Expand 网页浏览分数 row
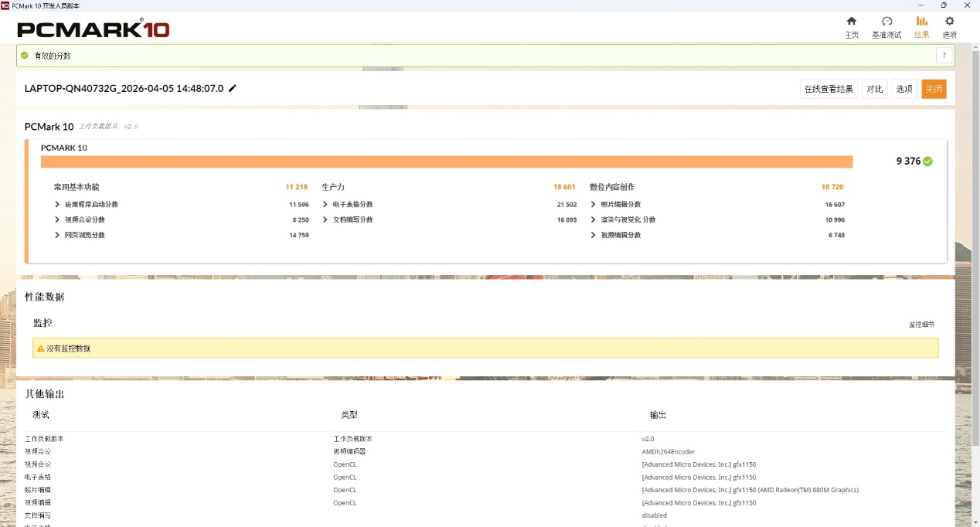 click(x=57, y=235)
